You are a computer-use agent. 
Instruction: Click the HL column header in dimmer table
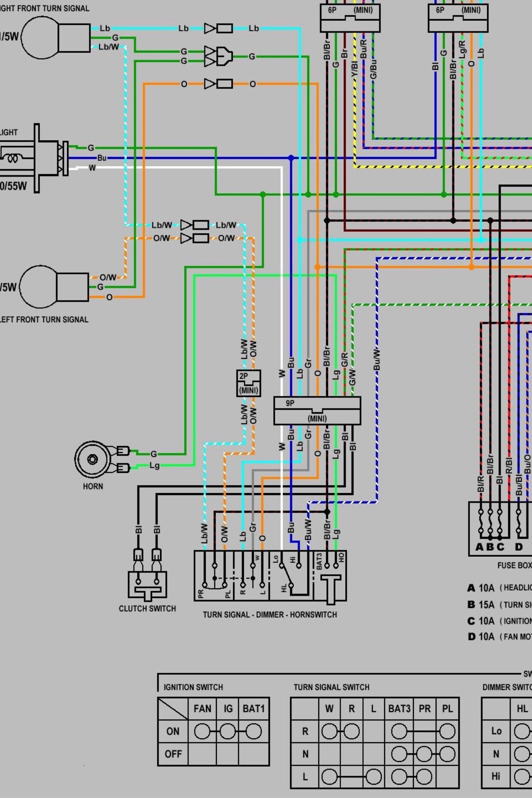[x=522, y=709]
